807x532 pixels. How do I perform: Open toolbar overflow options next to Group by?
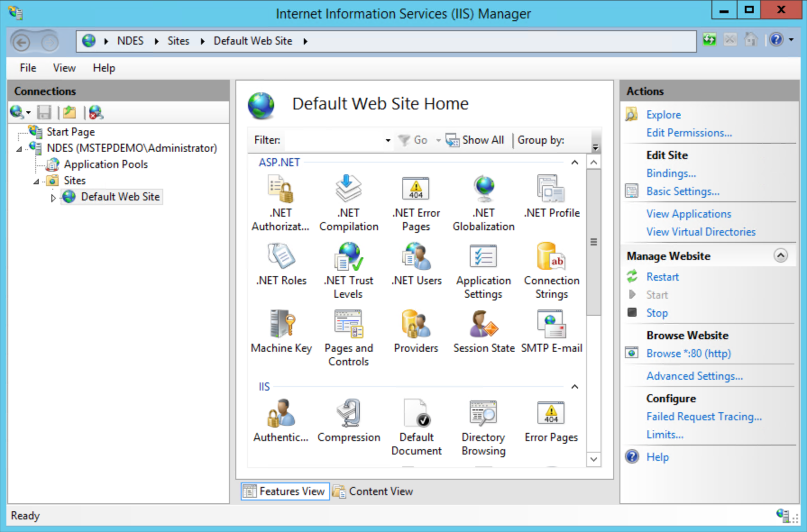tap(596, 147)
